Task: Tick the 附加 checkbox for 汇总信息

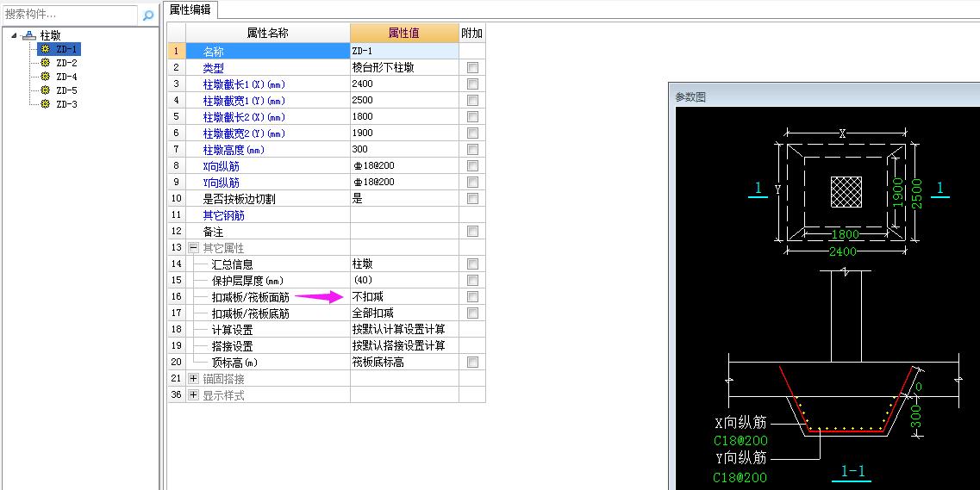Action: click(472, 264)
